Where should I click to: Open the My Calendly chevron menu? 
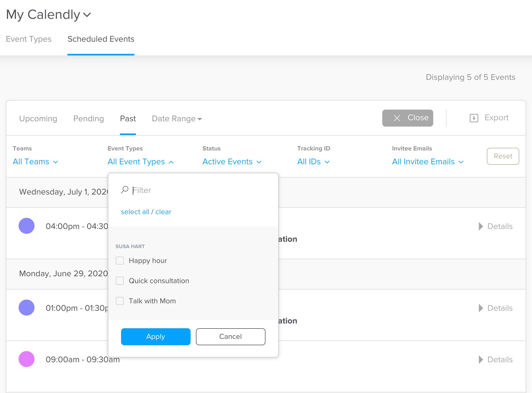click(87, 15)
